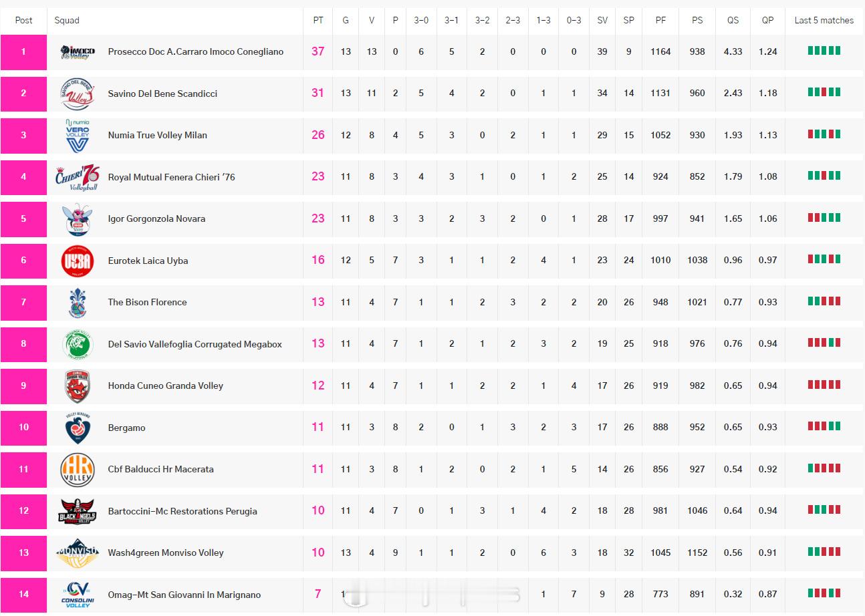Check last 5 matches bars for Numia Milan
This screenshot has height=616, width=865.
click(x=824, y=134)
